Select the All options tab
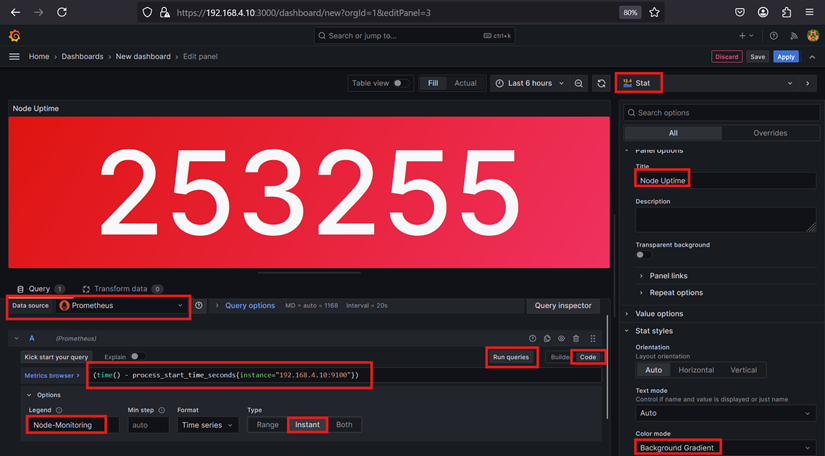 pos(673,133)
